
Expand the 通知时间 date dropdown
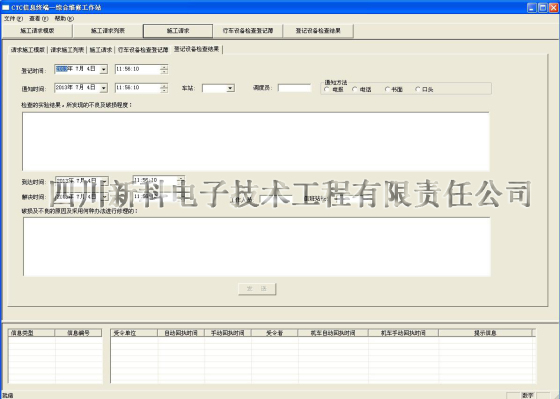(x=104, y=88)
